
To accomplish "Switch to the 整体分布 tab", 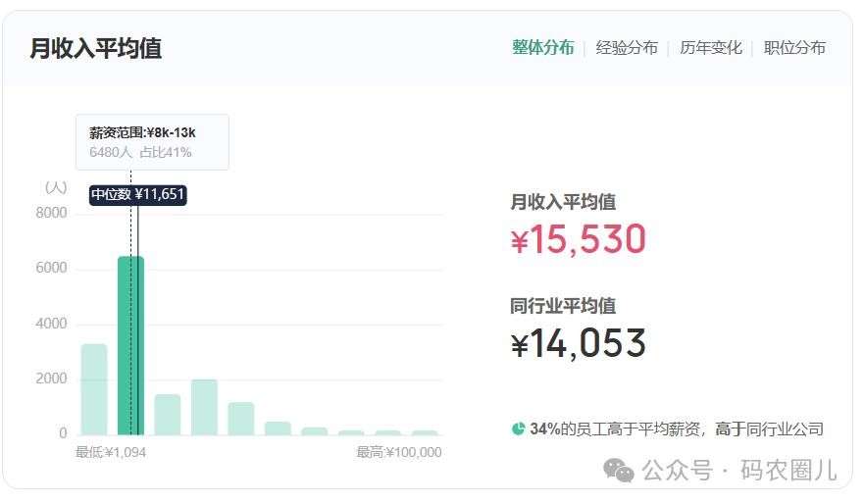I will [542, 47].
